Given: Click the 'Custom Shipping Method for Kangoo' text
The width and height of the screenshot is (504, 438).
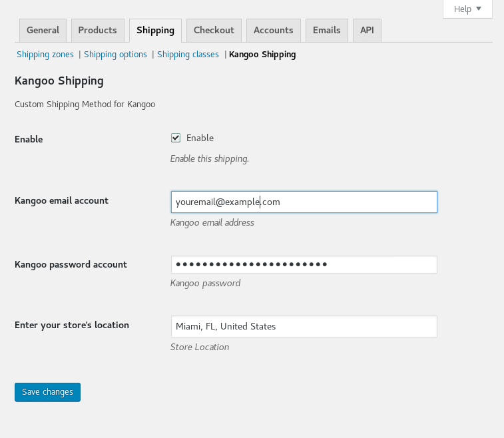Looking at the screenshot, I should (x=85, y=105).
